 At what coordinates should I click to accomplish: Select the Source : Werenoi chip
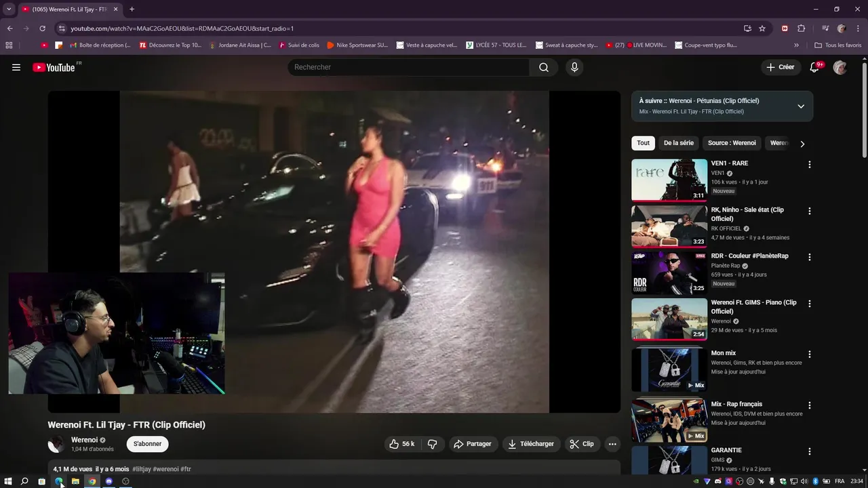[732, 143]
